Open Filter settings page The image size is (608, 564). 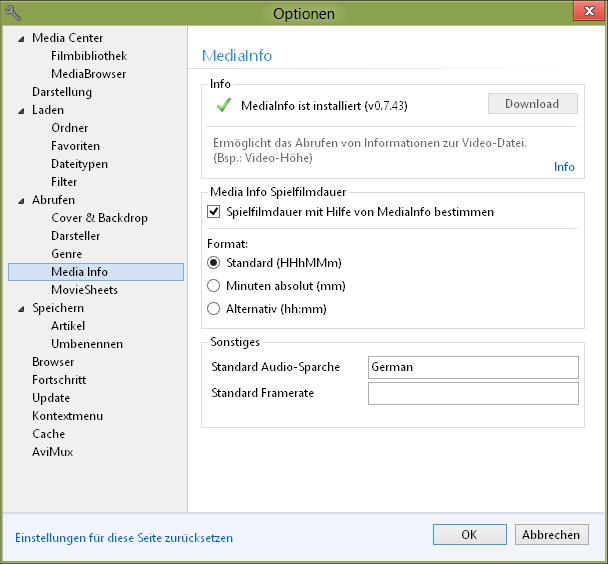coord(64,182)
